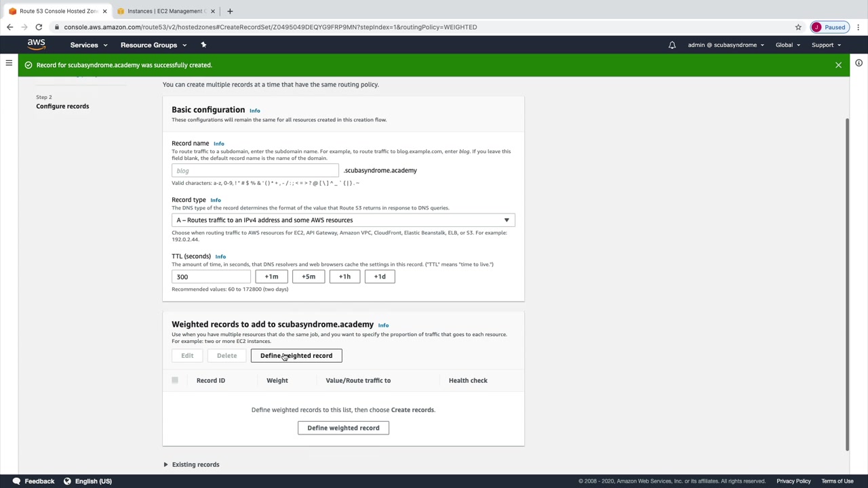
Task: Add five minutes with +5m button
Action: (309, 277)
